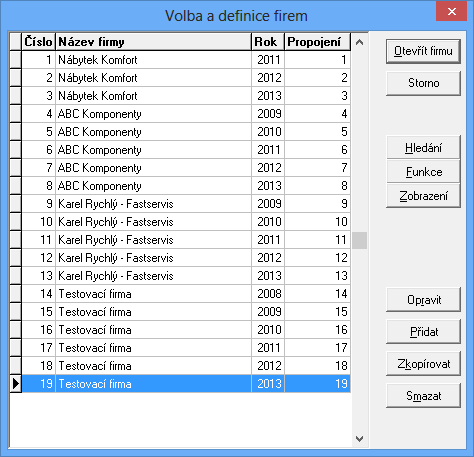Close the Volba a definice firem dialog
Image resolution: width=474 pixels, height=457 pixels.
coord(451,12)
